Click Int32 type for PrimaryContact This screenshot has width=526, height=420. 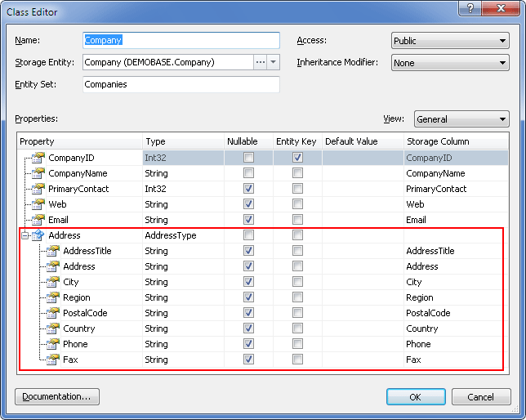pos(184,189)
